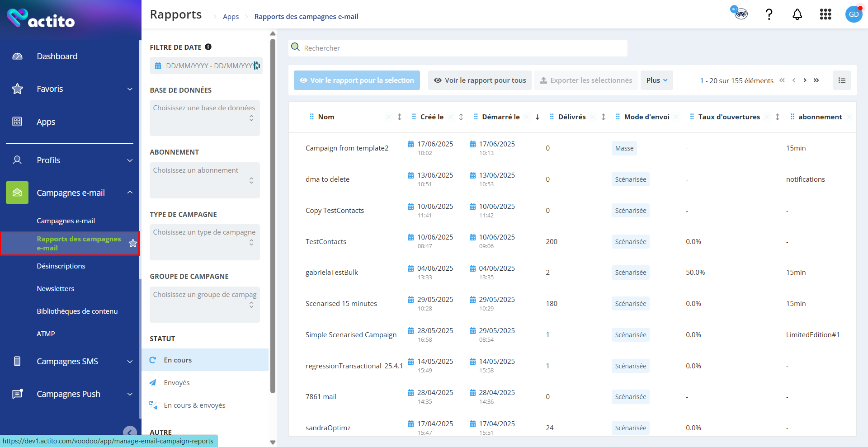Click Exporter les sélectionnés button
868x447 pixels.
pos(586,80)
